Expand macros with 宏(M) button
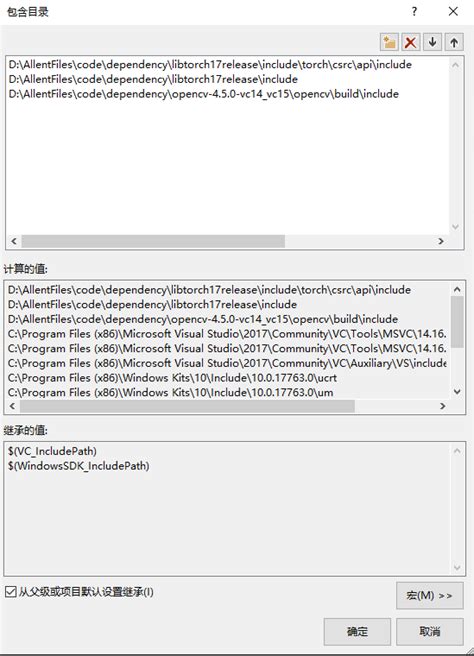 click(430, 595)
